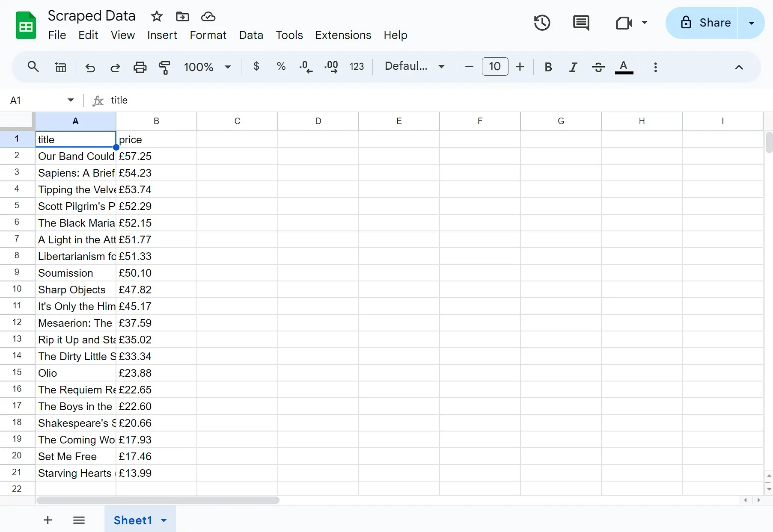Open version history
Image resolution: width=773 pixels, height=532 pixels.
[x=542, y=23]
